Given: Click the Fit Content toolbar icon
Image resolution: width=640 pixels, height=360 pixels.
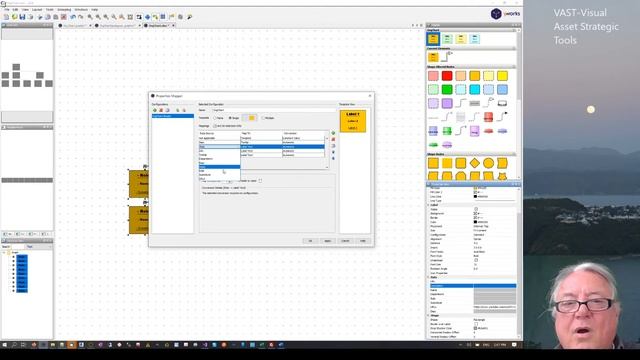Looking at the screenshot, I should (x=130, y=17).
